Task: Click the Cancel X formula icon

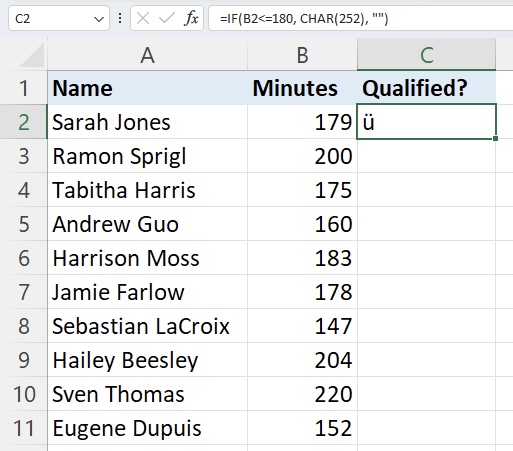Action: (143, 18)
